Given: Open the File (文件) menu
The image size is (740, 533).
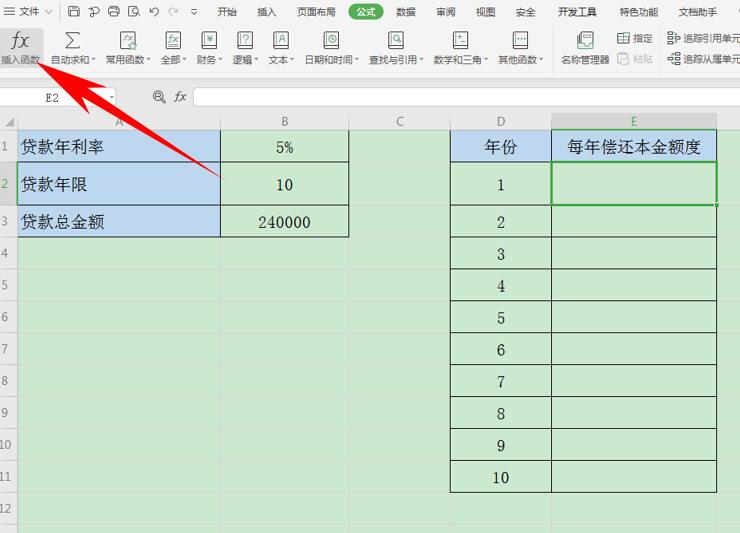Looking at the screenshot, I should click(21, 11).
